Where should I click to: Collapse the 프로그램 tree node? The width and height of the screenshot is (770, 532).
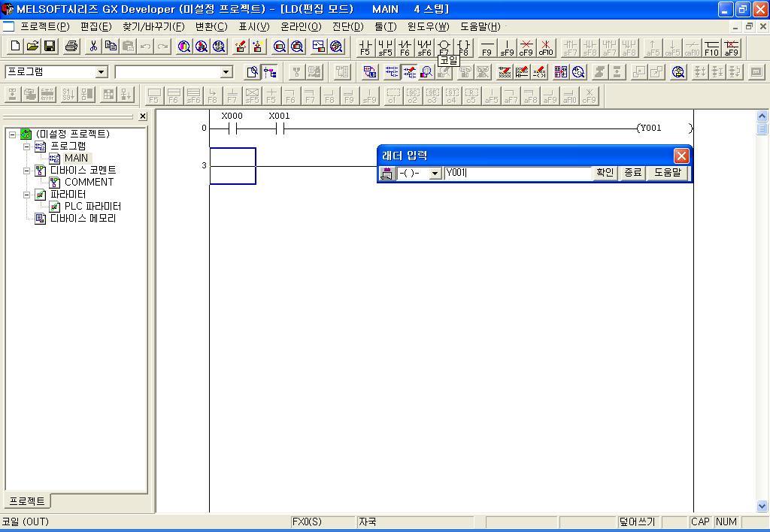coord(27,147)
